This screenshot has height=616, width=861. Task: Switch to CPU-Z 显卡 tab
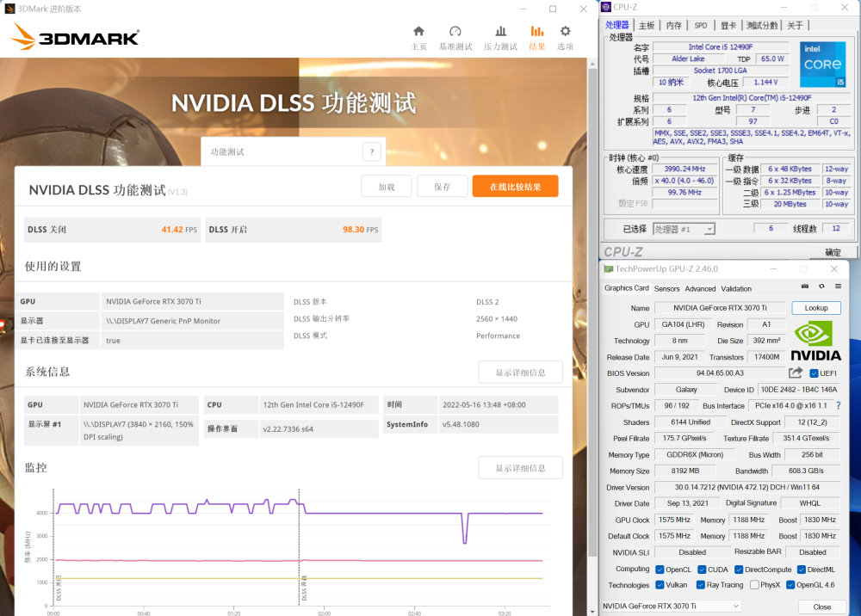coord(728,25)
